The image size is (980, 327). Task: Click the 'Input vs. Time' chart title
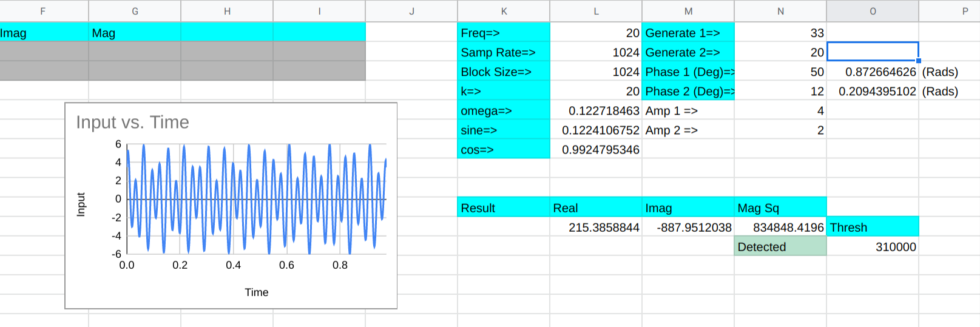132,123
